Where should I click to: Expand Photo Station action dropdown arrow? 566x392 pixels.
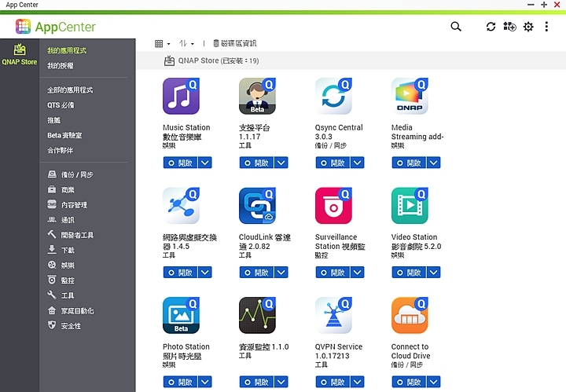coord(205,382)
